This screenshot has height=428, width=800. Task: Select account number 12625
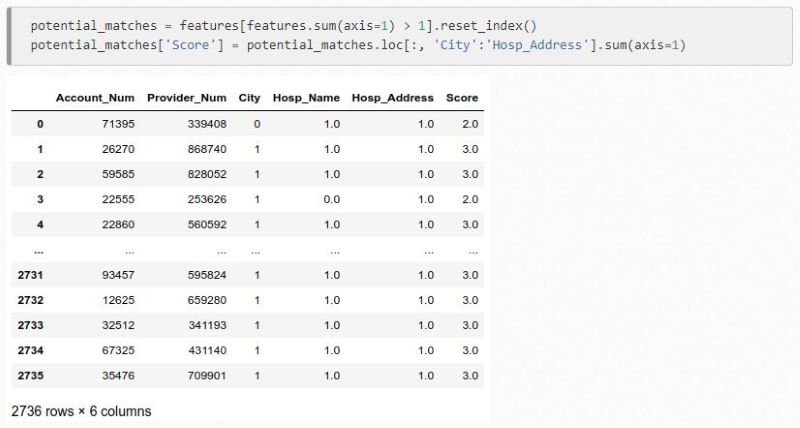pyautogui.click(x=118, y=300)
